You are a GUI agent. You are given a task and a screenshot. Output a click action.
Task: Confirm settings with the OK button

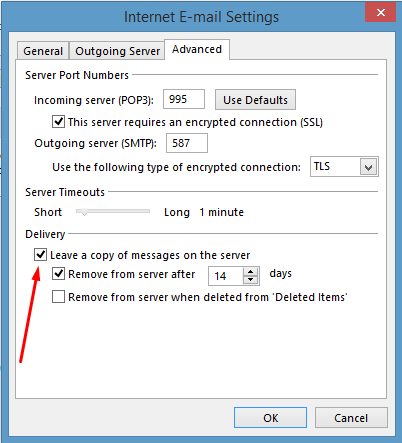click(x=270, y=418)
